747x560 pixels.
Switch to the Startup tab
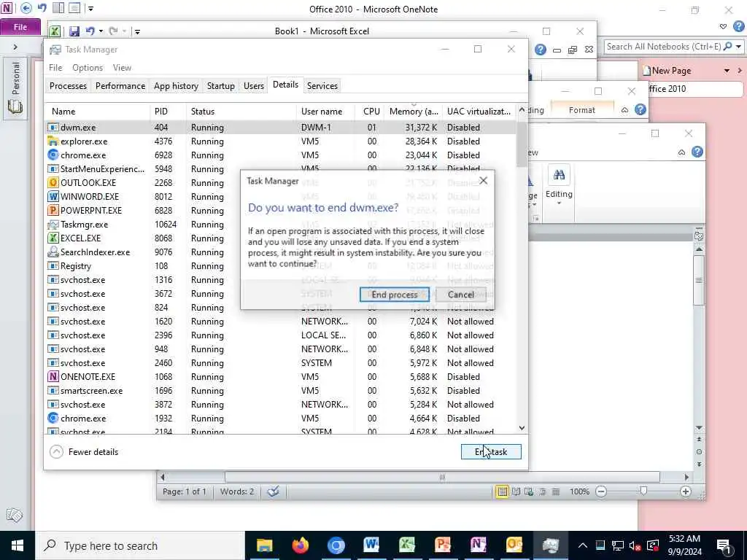coord(220,86)
